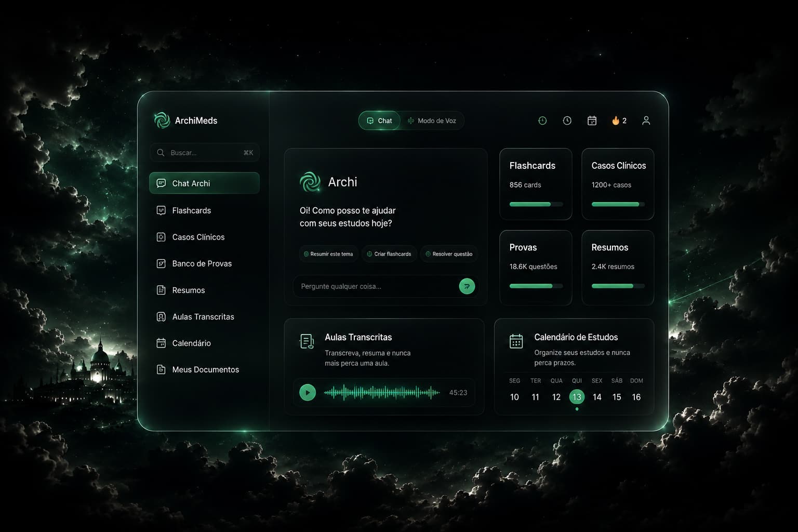This screenshot has width=798, height=532.
Task: Open Meus Documentos in sidebar
Action: coord(204,369)
